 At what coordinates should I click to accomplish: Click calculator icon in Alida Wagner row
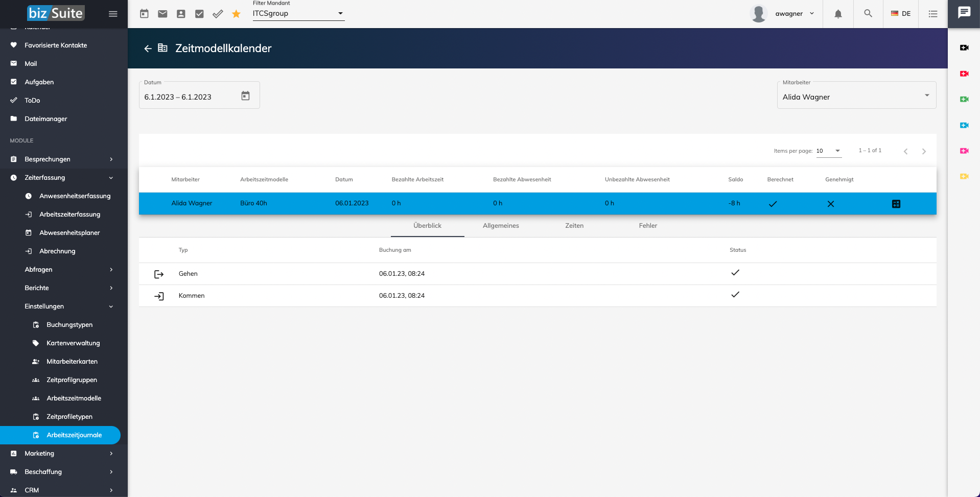[x=896, y=204]
